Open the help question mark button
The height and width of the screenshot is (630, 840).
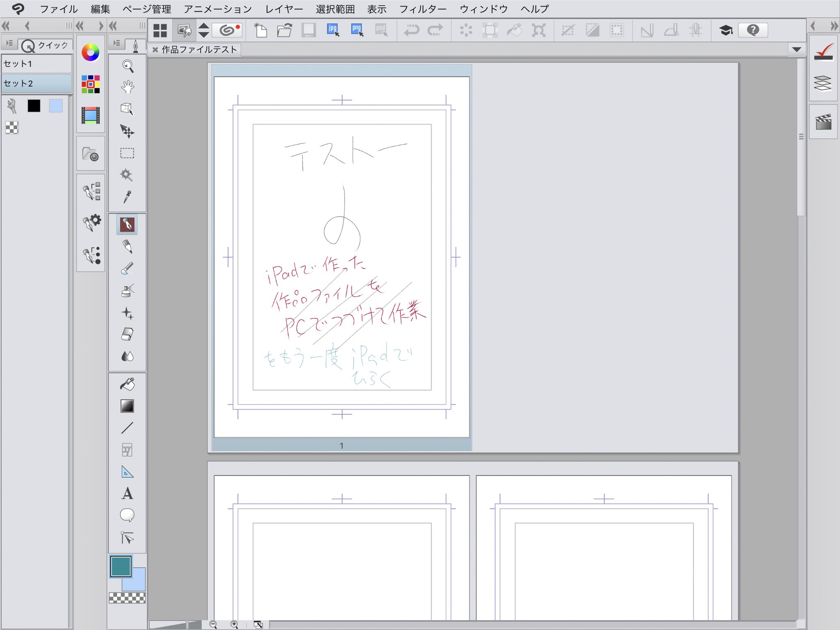click(x=753, y=30)
